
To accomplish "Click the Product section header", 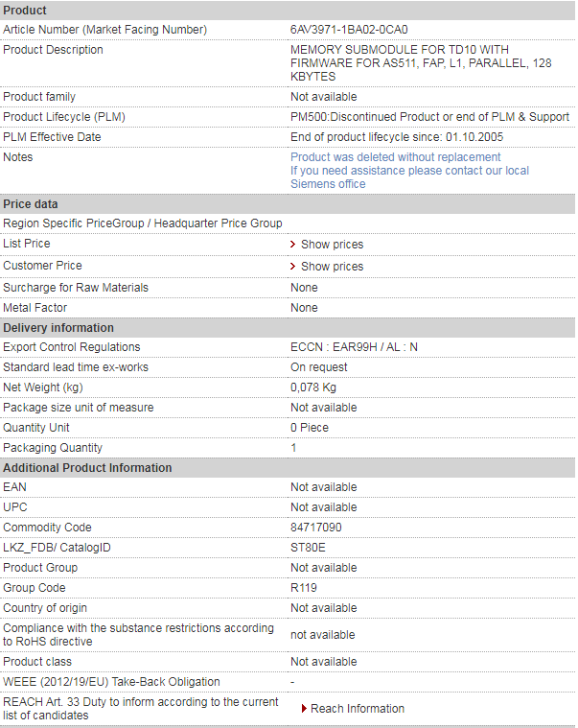I will coord(25,11).
